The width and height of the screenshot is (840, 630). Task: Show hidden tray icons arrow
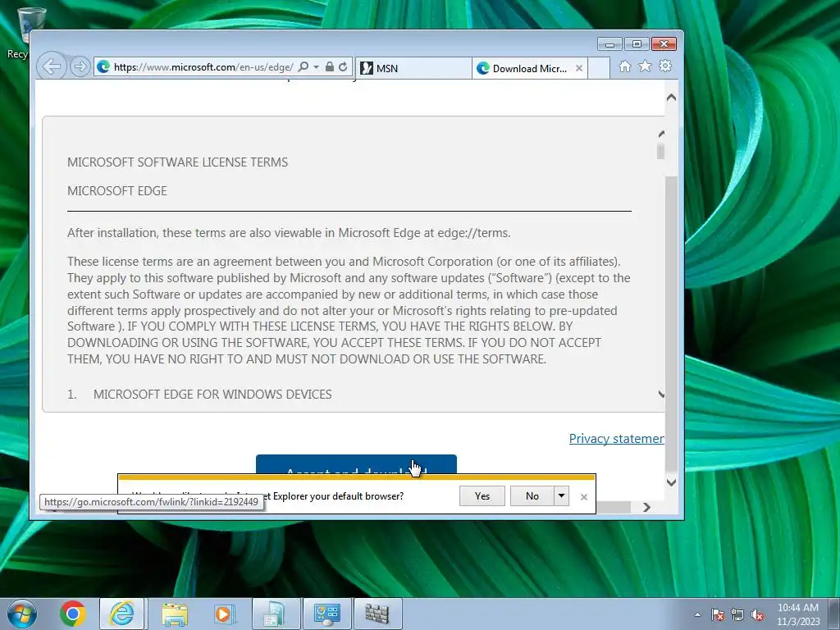[x=697, y=615]
